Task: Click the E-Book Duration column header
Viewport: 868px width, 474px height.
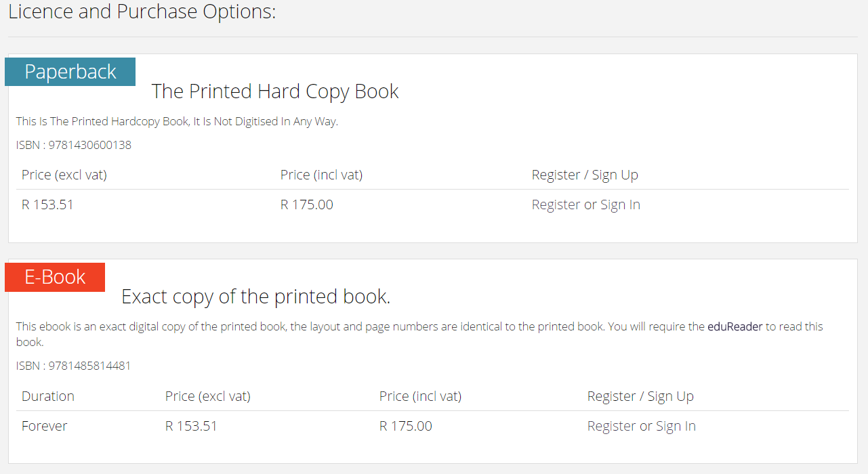Action: tap(48, 396)
